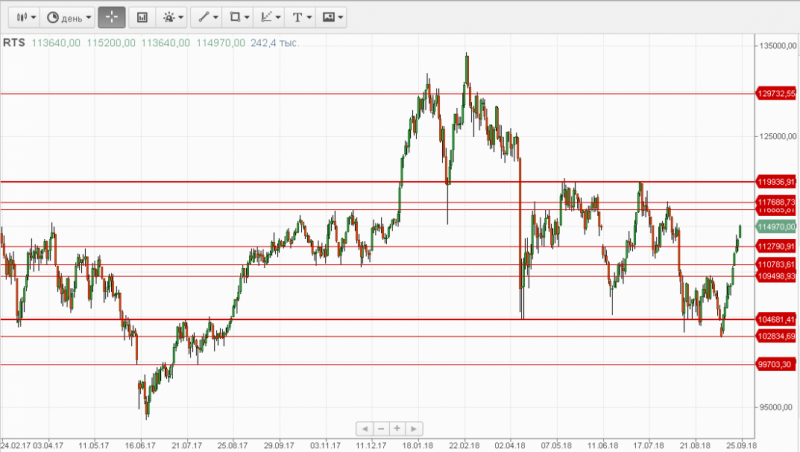Toggle the crosshair cursor tool
The width and height of the screenshot is (800, 452).
pos(112,17)
